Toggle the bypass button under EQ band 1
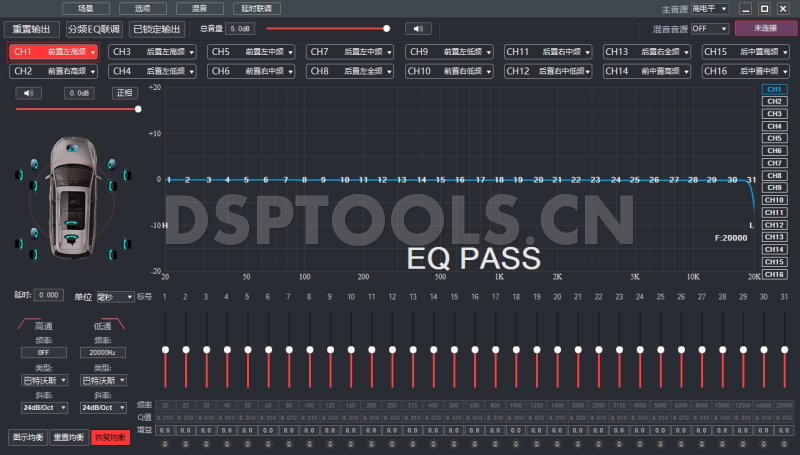Viewport: 800px width, 455px height. point(164,442)
